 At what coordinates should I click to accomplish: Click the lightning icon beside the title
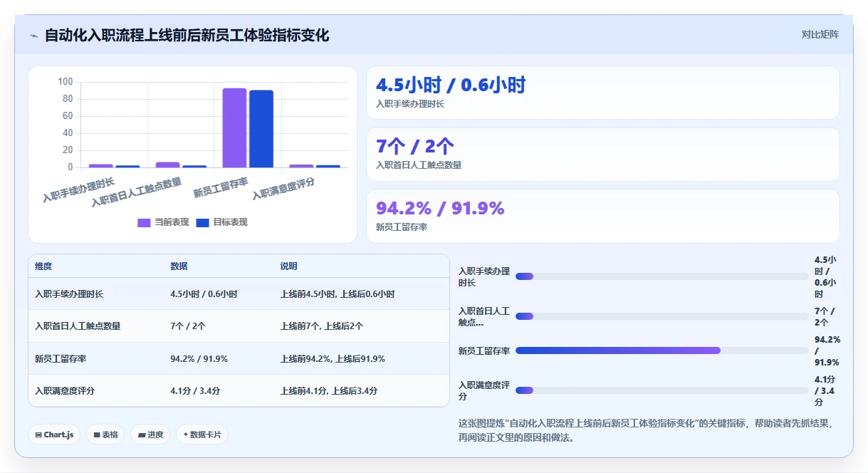[34, 36]
